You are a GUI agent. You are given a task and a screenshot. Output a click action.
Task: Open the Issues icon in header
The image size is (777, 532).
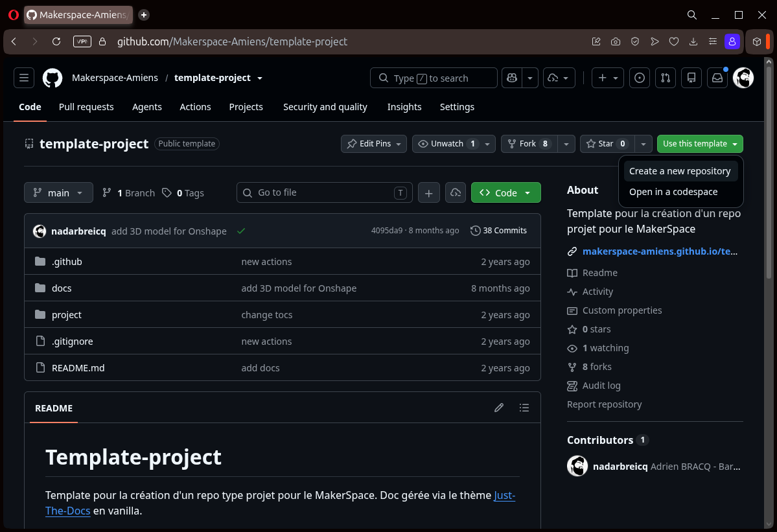639,78
